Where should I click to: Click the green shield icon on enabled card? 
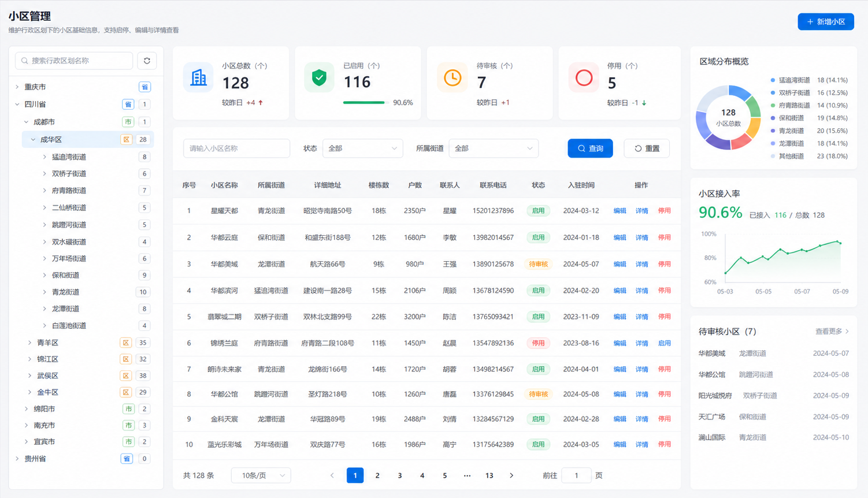pyautogui.click(x=319, y=77)
